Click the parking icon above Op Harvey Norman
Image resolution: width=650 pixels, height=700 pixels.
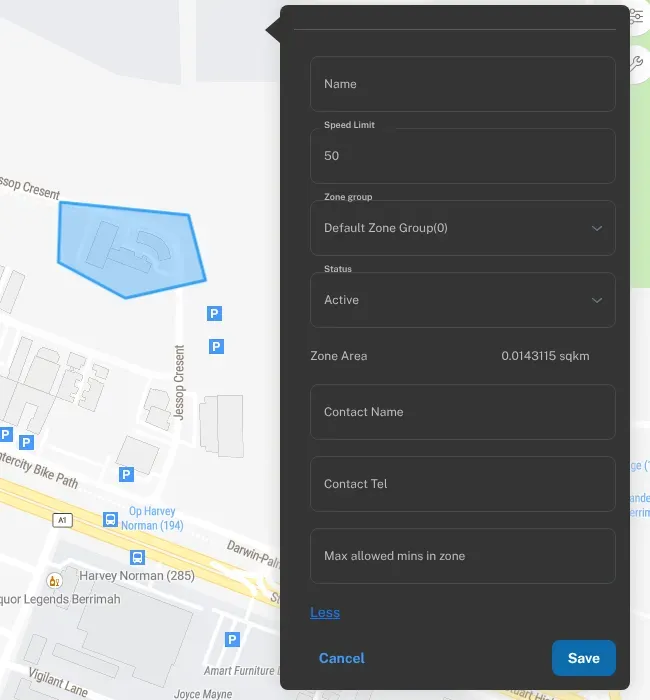126,474
